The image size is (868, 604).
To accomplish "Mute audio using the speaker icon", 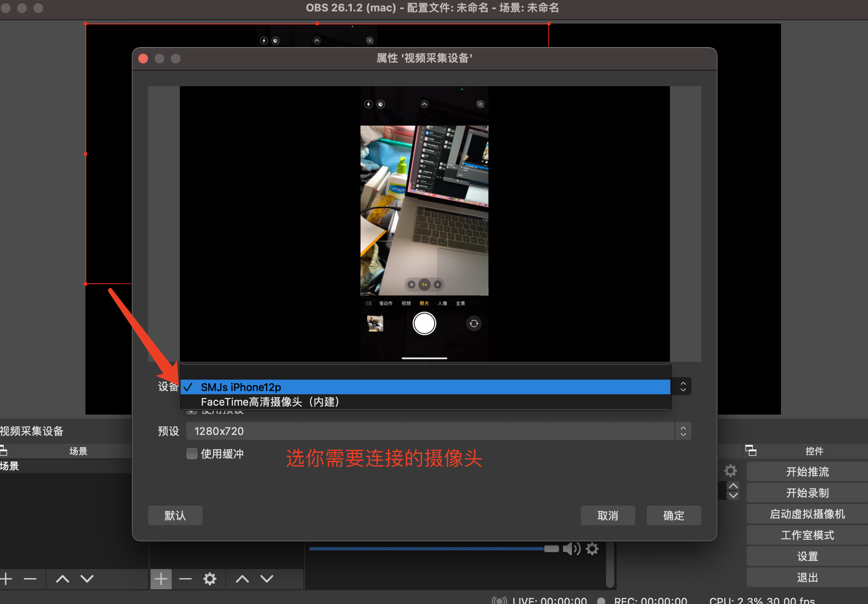I will [x=571, y=549].
